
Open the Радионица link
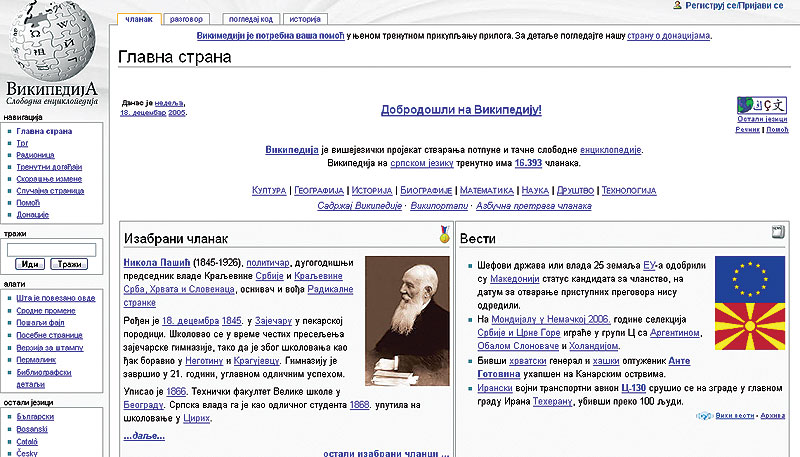(x=35, y=155)
